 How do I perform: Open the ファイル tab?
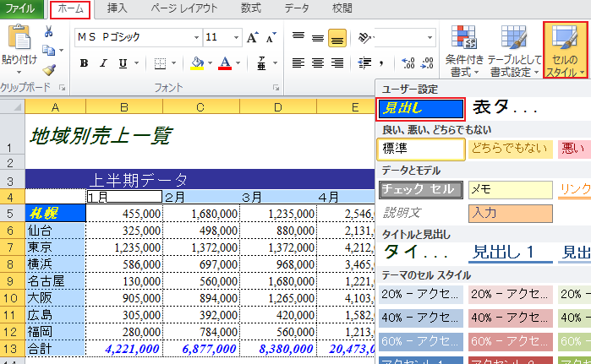(x=20, y=8)
